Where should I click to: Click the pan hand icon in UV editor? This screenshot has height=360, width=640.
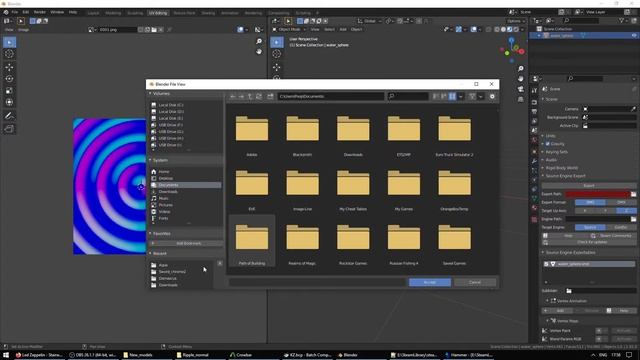point(259,51)
